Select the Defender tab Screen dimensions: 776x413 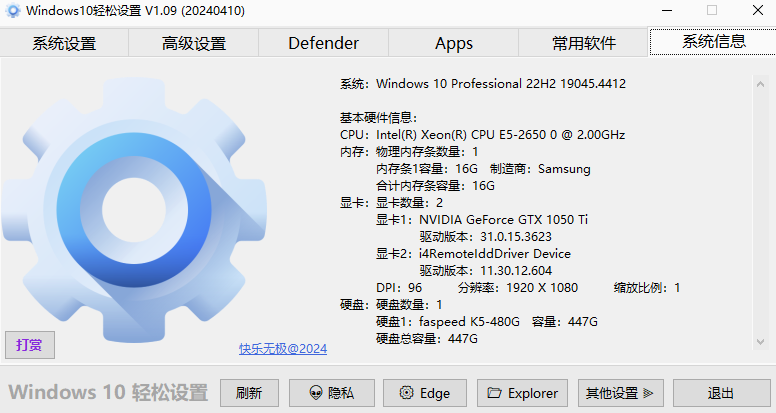[x=323, y=43]
